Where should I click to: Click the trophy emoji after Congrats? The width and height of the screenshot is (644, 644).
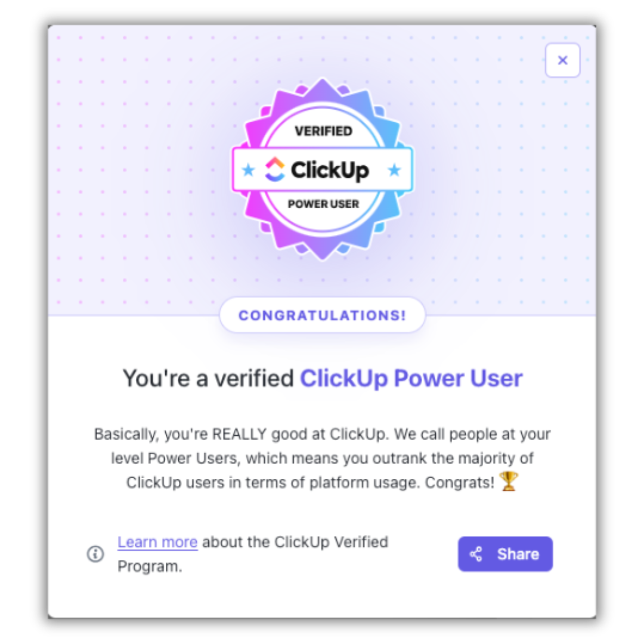click(509, 481)
